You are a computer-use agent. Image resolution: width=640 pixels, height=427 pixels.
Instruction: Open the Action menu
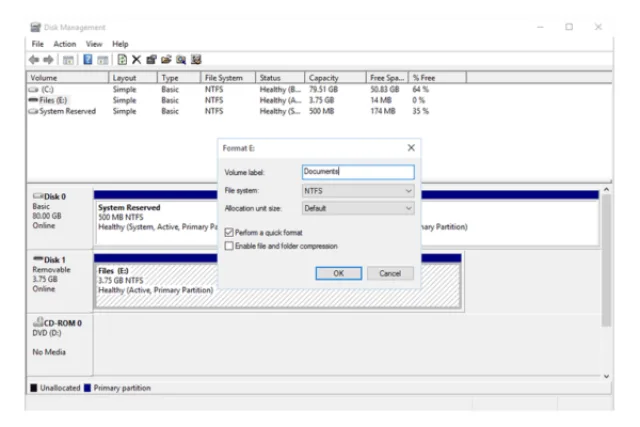pos(64,44)
